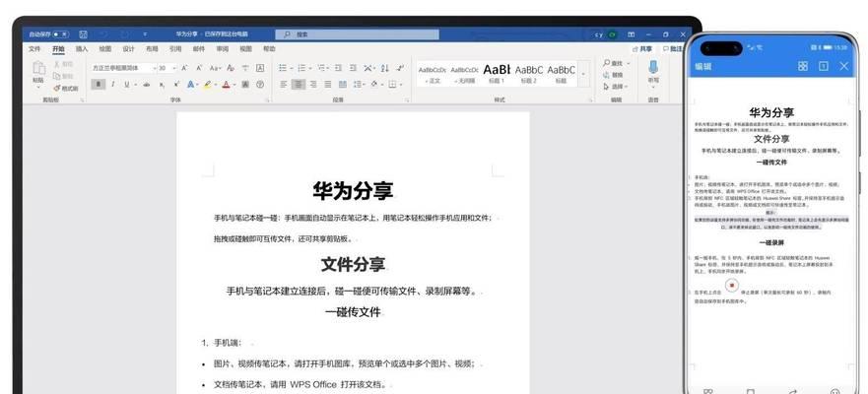Screen dimensions: 868x394
Task: Click the 粘贴 paste clipboard icon
Action: point(38,69)
